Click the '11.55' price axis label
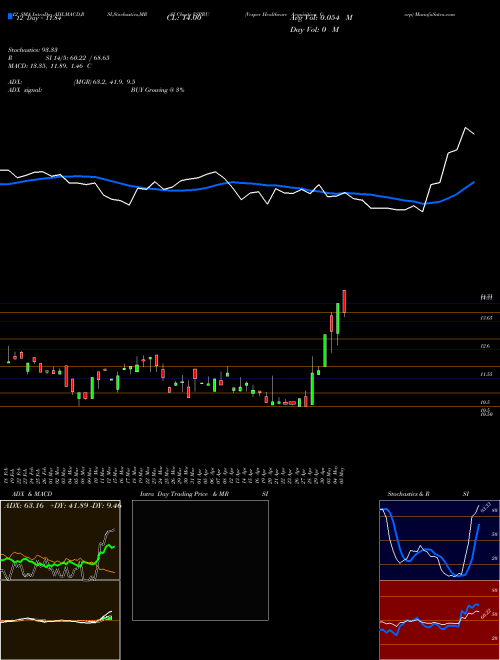The image size is (500, 660). click(486, 374)
